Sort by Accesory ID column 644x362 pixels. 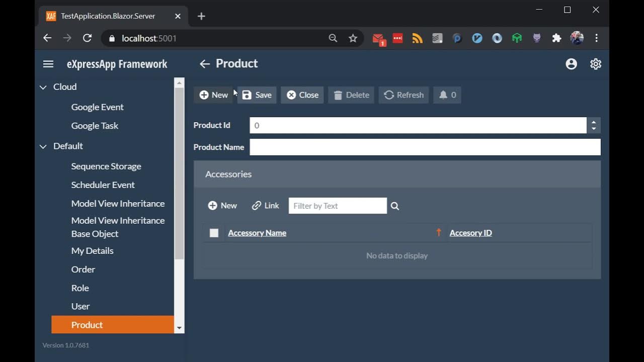pyautogui.click(x=470, y=233)
